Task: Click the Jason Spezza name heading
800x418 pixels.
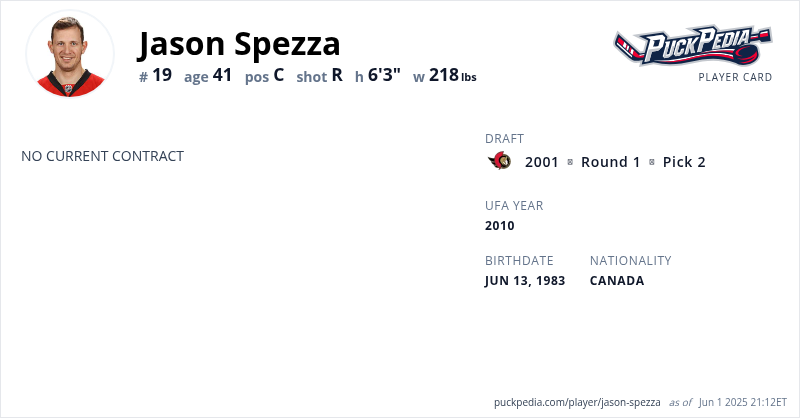Action: tap(239, 43)
